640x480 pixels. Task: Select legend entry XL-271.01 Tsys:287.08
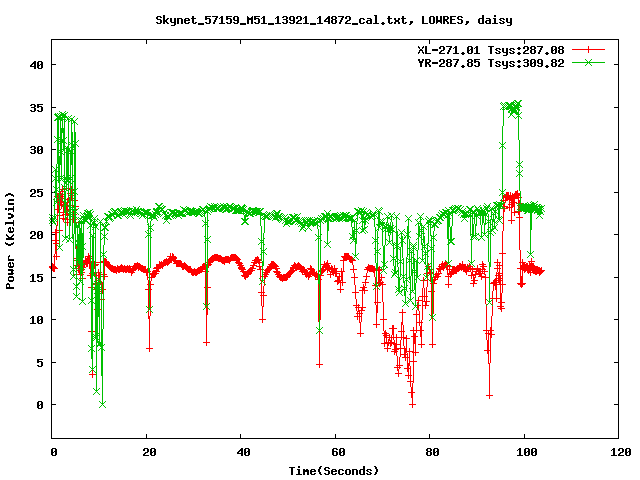pos(491,50)
